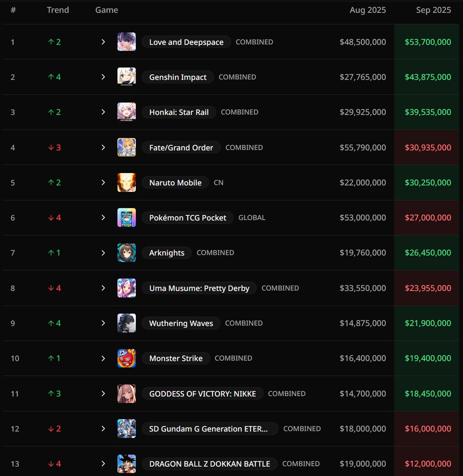The height and width of the screenshot is (476, 463).
Task: Expand the Love and Deepspace row
Action: coord(103,42)
